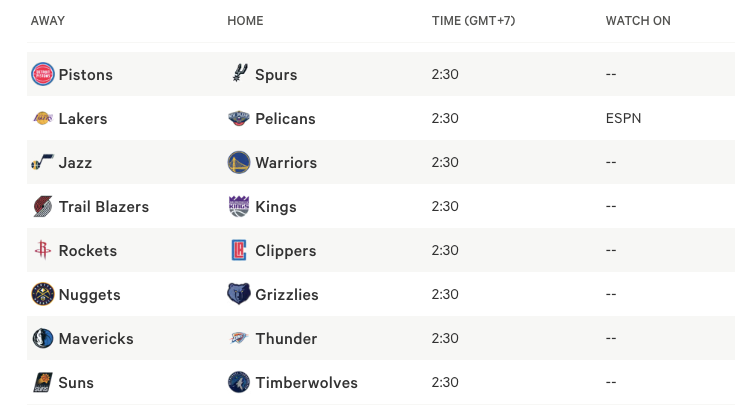This screenshot has height=408, width=735.
Task: Click the Trail Blazers pinwheel logo
Action: point(43,206)
